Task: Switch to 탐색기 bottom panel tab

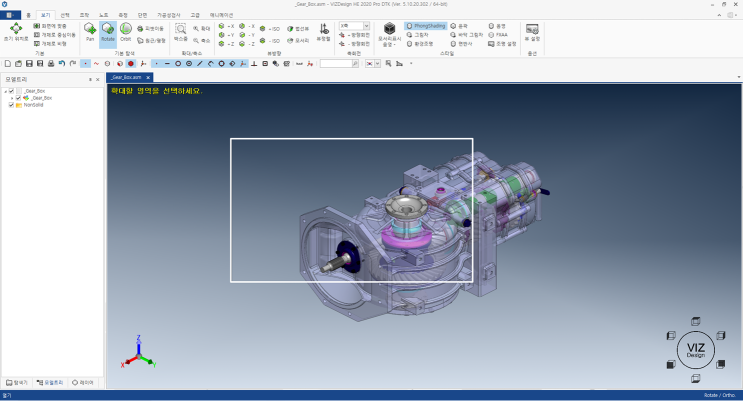Action: [x=17, y=383]
